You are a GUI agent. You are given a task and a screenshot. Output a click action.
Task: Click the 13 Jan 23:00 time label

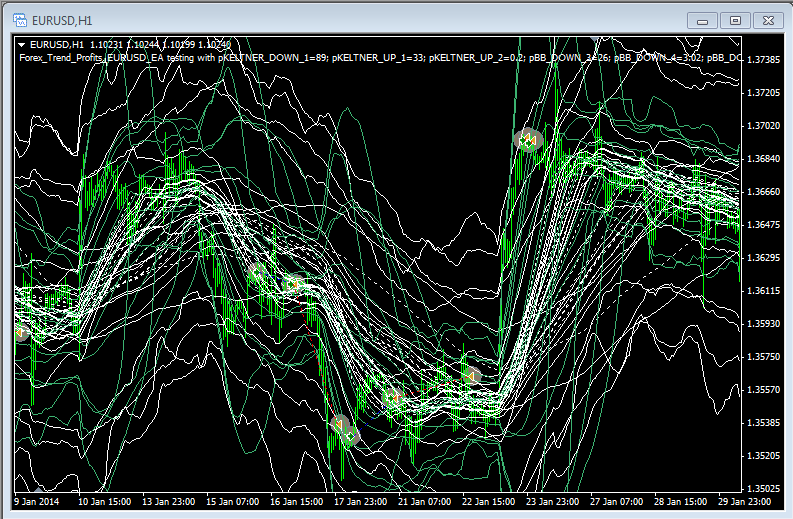168,502
